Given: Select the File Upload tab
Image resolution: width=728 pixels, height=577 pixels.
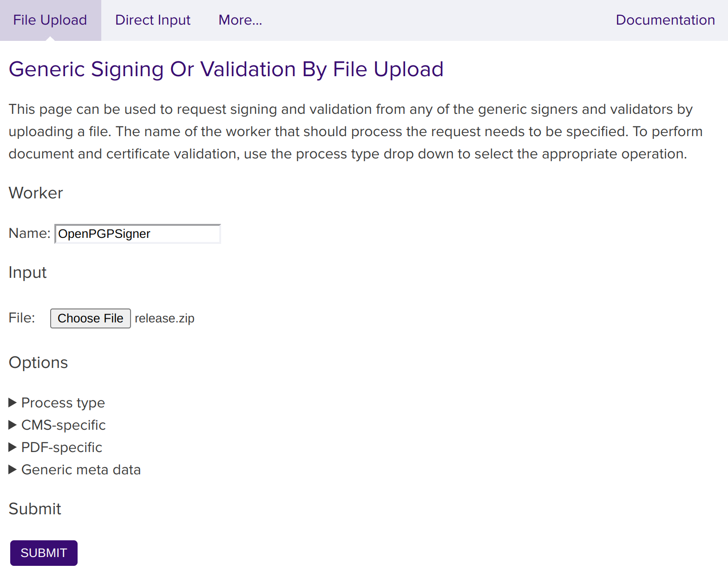Looking at the screenshot, I should click(x=50, y=20).
